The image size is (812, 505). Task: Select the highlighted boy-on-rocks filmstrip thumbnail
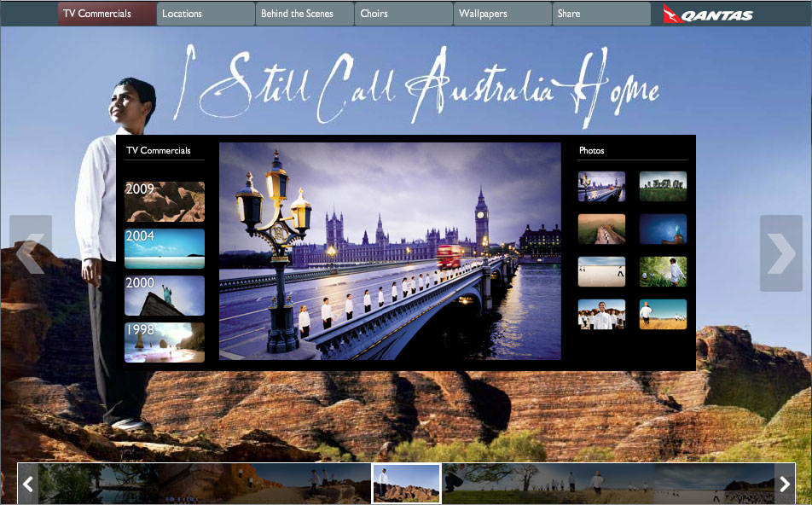click(x=407, y=484)
